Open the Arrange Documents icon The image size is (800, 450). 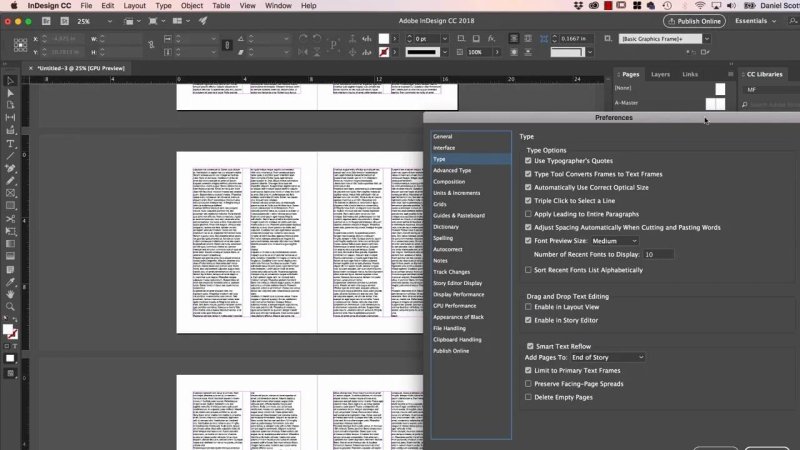(180, 21)
